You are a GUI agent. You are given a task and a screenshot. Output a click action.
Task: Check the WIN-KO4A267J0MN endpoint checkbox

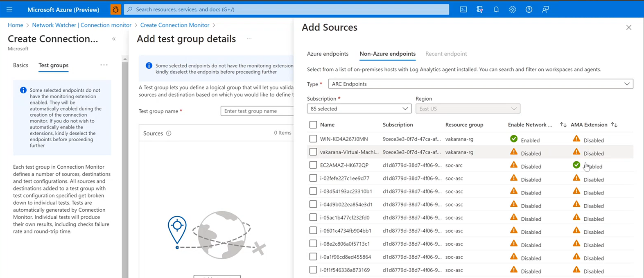313,139
